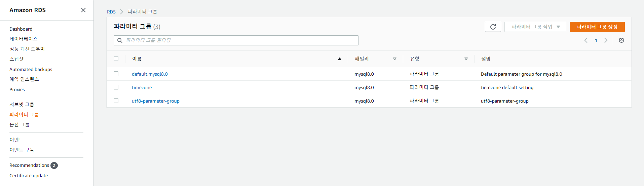644x186 pixels.
Task: Click the search magnifier icon
Action: click(x=120, y=40)
